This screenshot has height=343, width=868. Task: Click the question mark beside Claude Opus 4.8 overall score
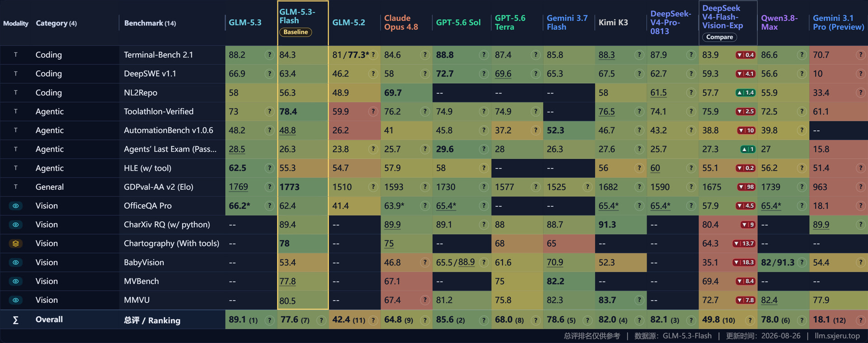pyautogui.click(x=425, y=320)
